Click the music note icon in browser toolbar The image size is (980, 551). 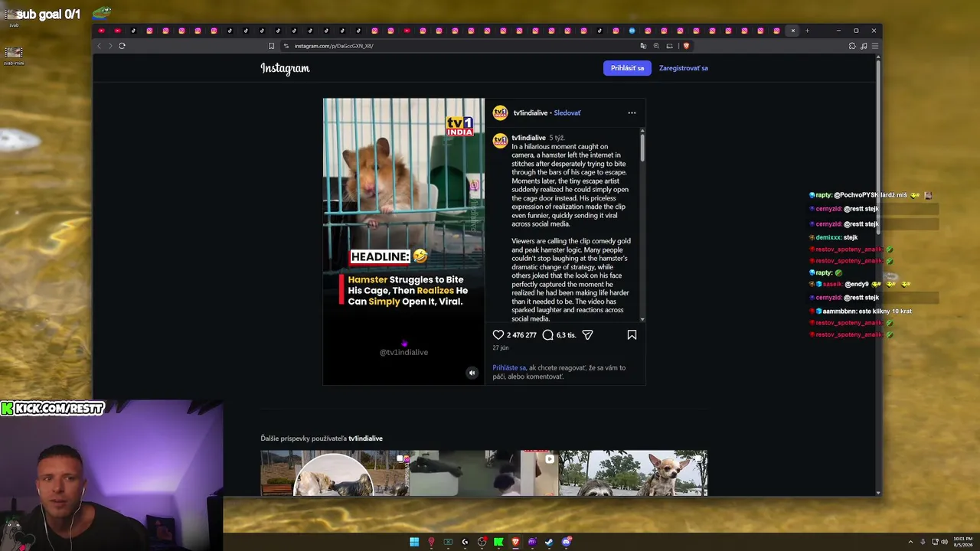pyautogui.click(x=864, y=46)
